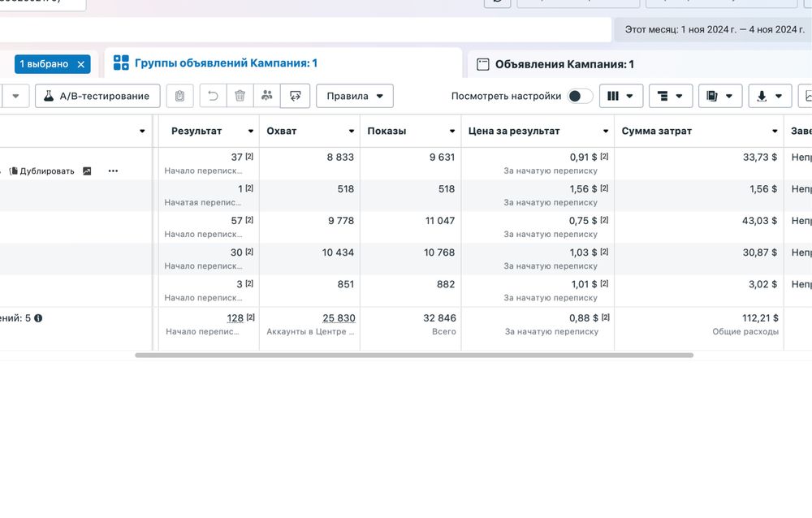Open the breakdown dropdown
This screenshot has width=812, height=518.
[x=671, y=96]
